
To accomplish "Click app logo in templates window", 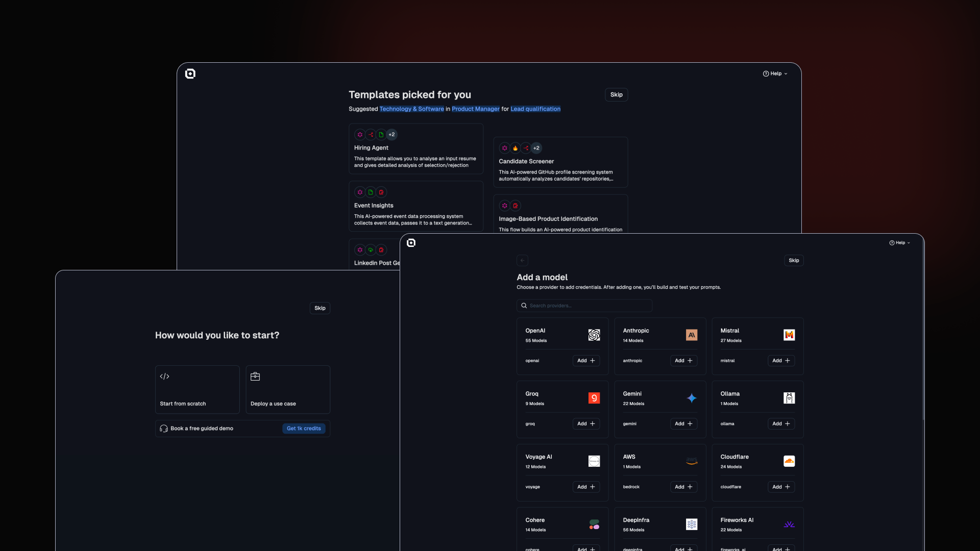I will point(190,73).
